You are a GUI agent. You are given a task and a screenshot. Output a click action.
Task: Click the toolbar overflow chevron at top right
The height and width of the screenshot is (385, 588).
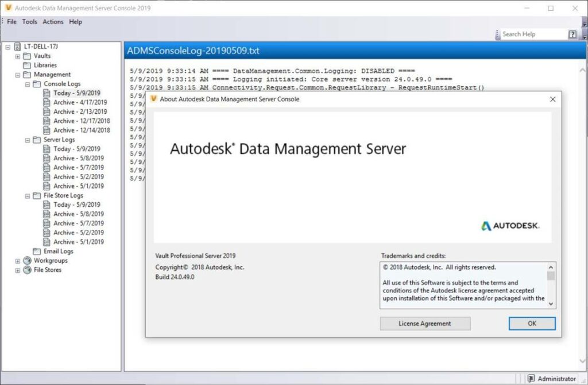[584, 22]
